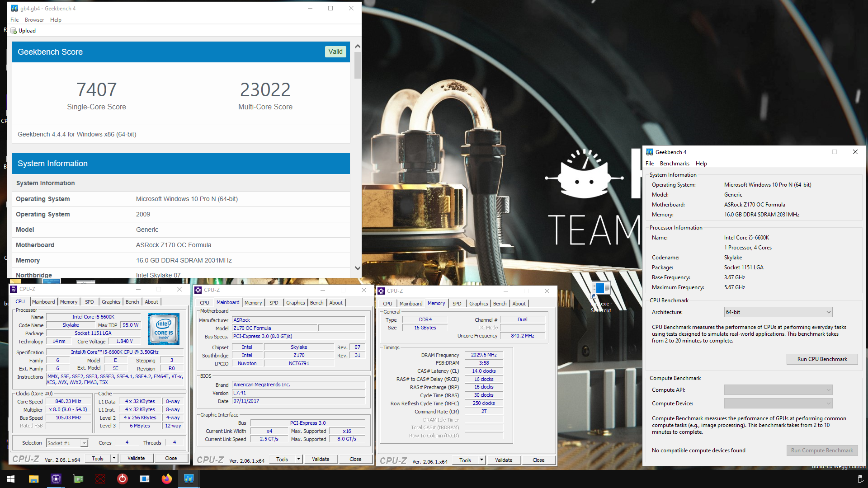Open the About tab in the CPU-tab CPU-Z window
868x488 pixels.
[x=151, y=302]
